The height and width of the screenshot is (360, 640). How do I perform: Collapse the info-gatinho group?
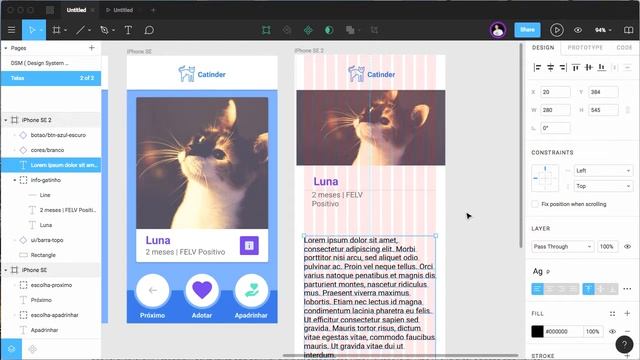[15, 180]
